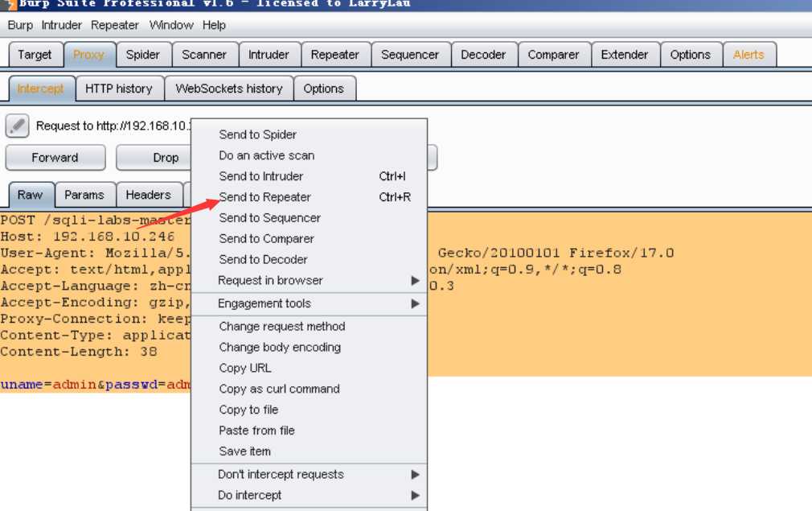Select Save item

[310, 451]
